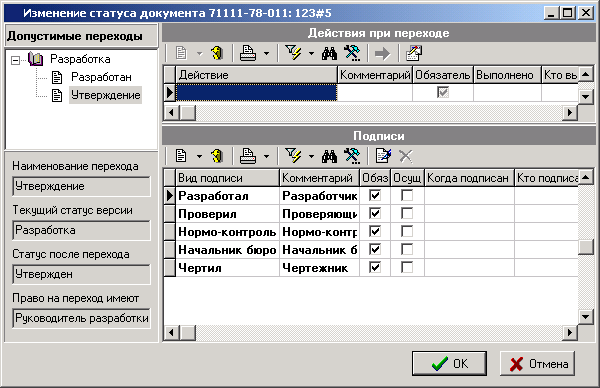This screenshot has height=388, width=600.
Task: Select the Проверил signature cell
Action: point(227,214)
